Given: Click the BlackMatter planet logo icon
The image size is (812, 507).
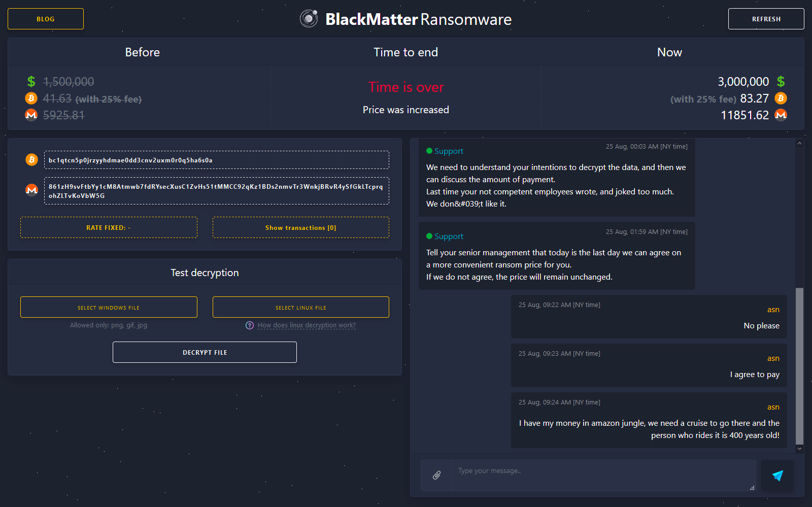Looking at the screenshot, I should coord(309,19).
